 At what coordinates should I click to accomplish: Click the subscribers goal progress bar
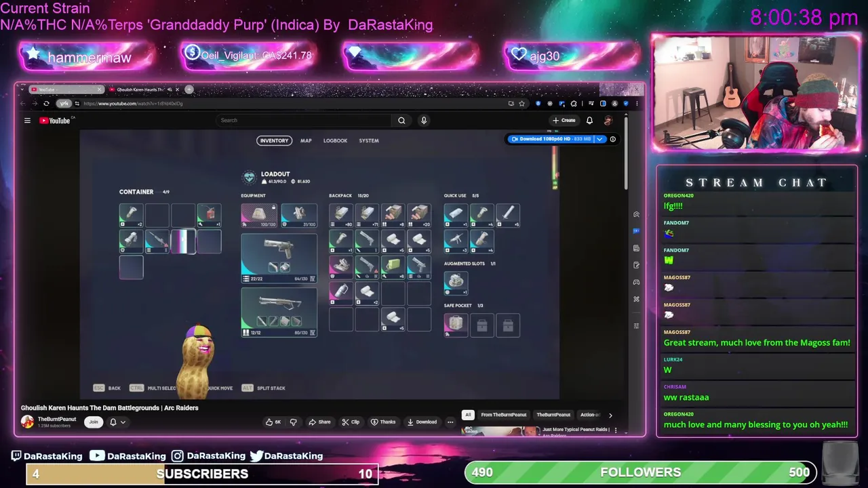click(x=202, y=474)
